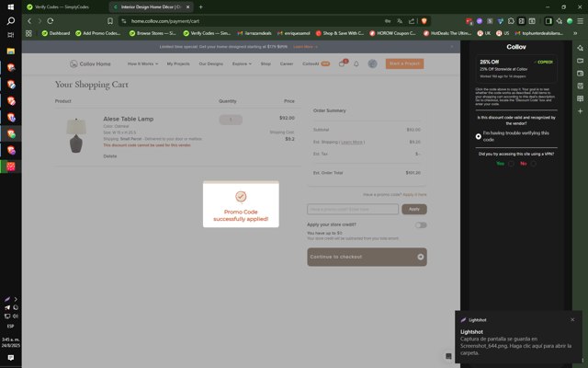Open the Dashboard bookmark
Image resolution: width=588 pixels, height=368 pixels.
[56, 33]
